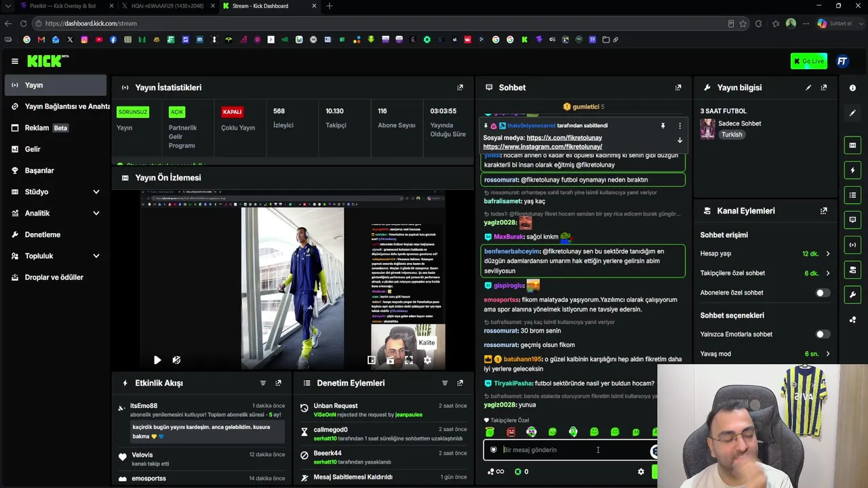Toggle the list moderation actions icon in the right sidebar

pos(852,195)
